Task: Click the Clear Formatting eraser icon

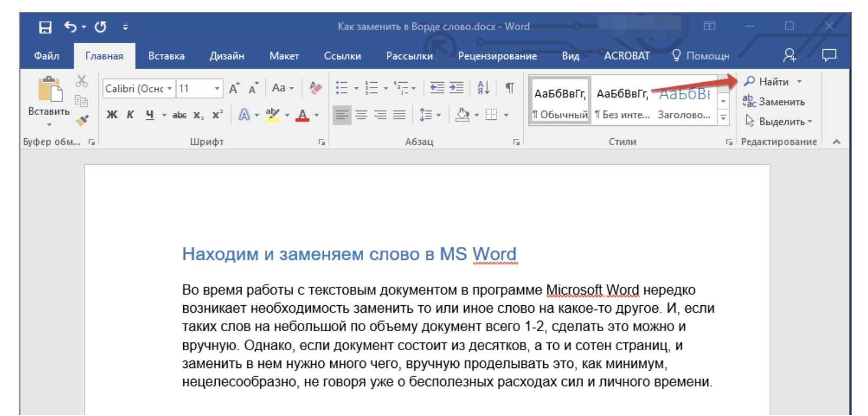Action: [x=316, y=88]
